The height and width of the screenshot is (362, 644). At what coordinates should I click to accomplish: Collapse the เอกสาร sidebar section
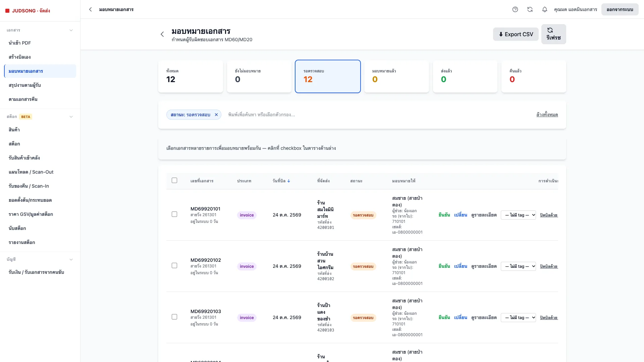coord(71,30)
